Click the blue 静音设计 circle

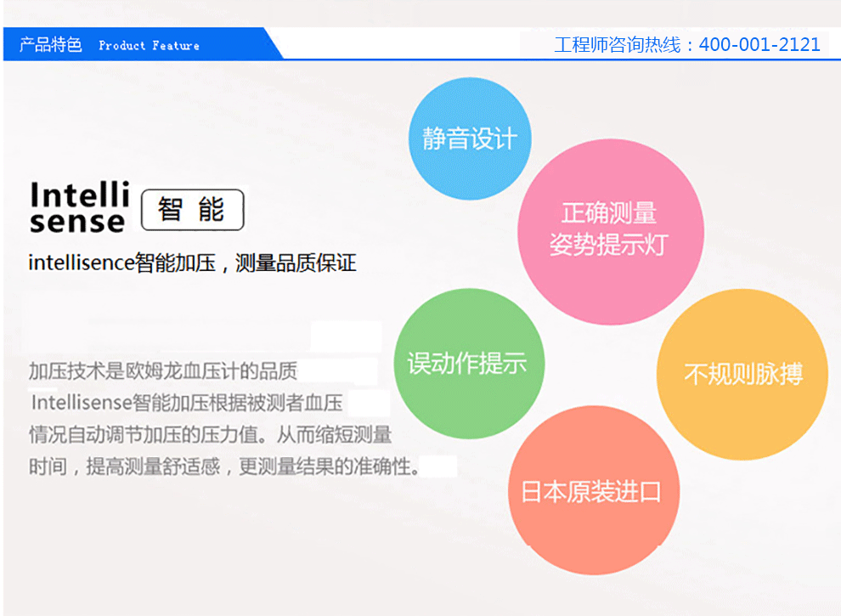470,138
